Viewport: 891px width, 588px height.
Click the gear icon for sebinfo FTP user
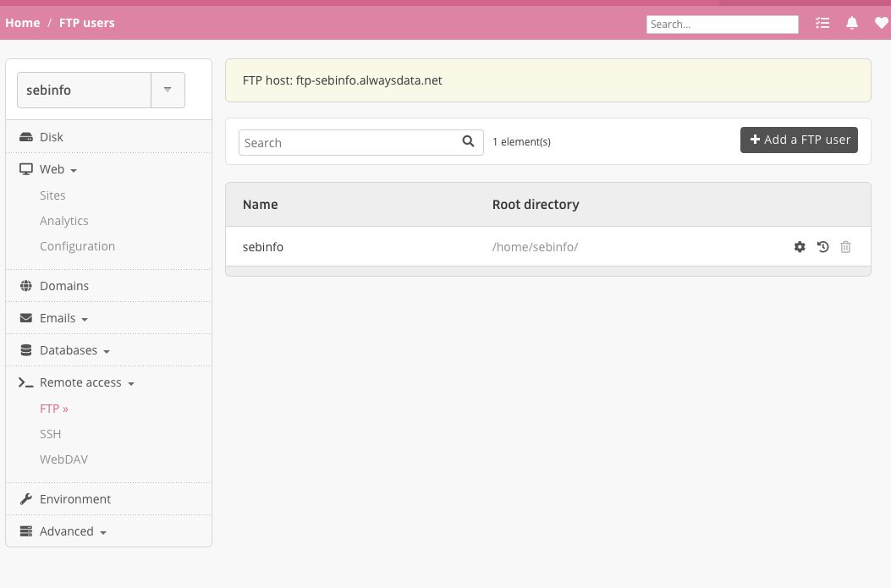tap(800, 247)
